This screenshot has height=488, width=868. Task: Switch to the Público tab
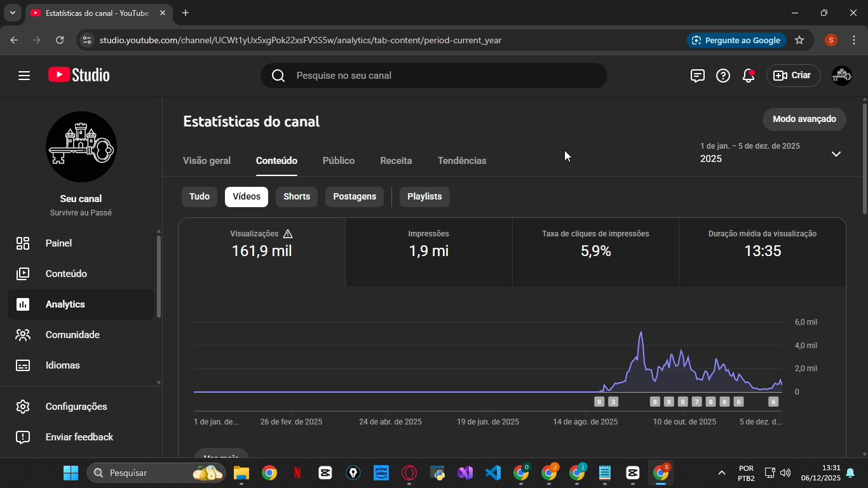[339, 161]
